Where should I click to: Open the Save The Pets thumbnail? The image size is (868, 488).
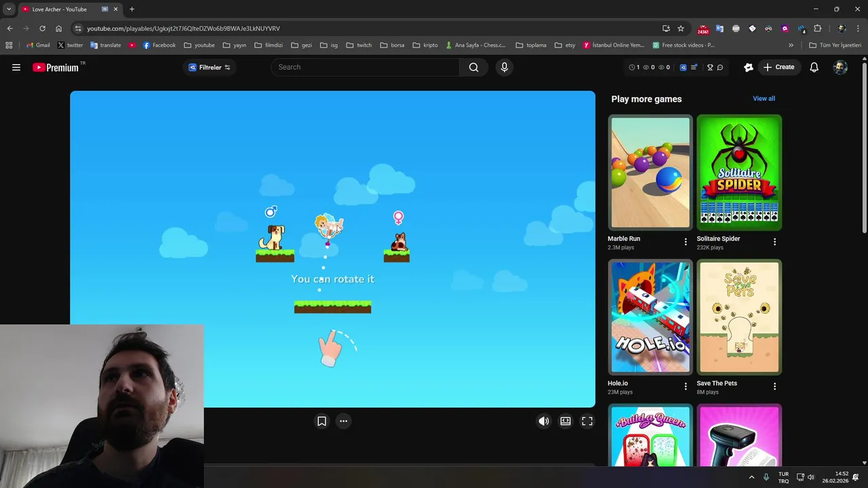739,317
